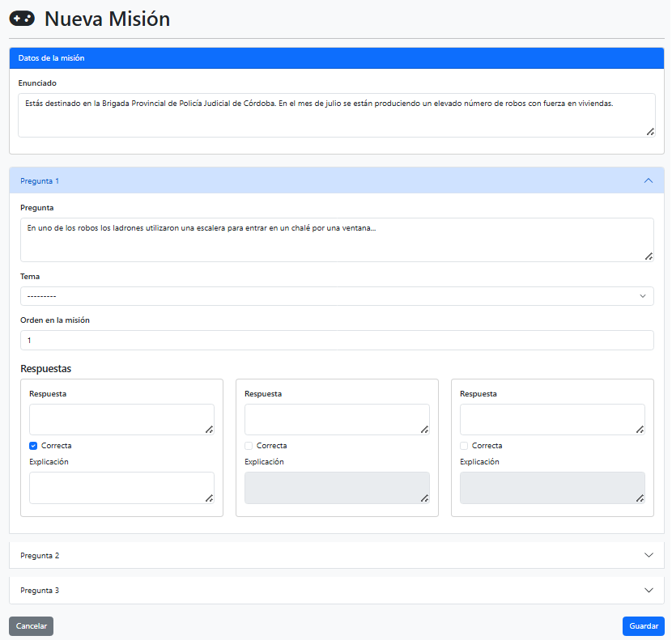Mark the second answer as Correcta

coord(249,446)
